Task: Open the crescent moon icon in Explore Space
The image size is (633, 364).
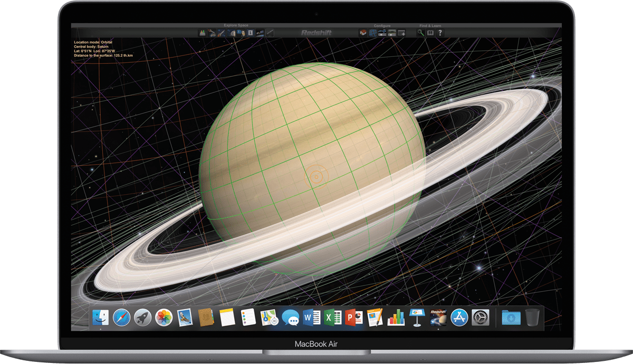Action: (231, 33)
